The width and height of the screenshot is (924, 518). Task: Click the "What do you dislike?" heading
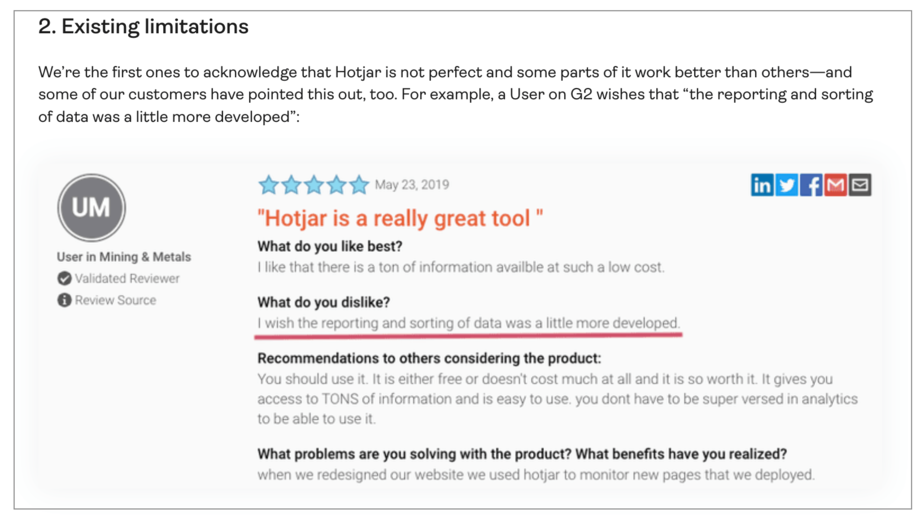(324, 302)
